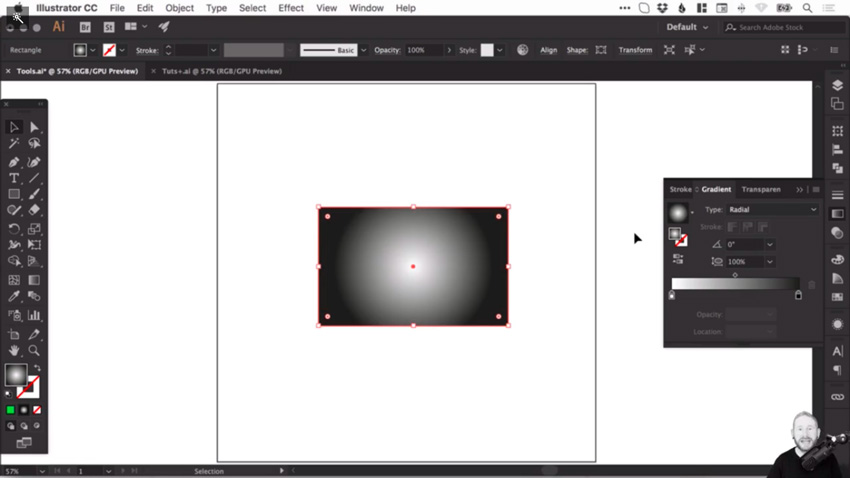This screenshot has width=850, height=478.
Task: Set Color mode button in toolbox
Action: [x=10, y=410]
